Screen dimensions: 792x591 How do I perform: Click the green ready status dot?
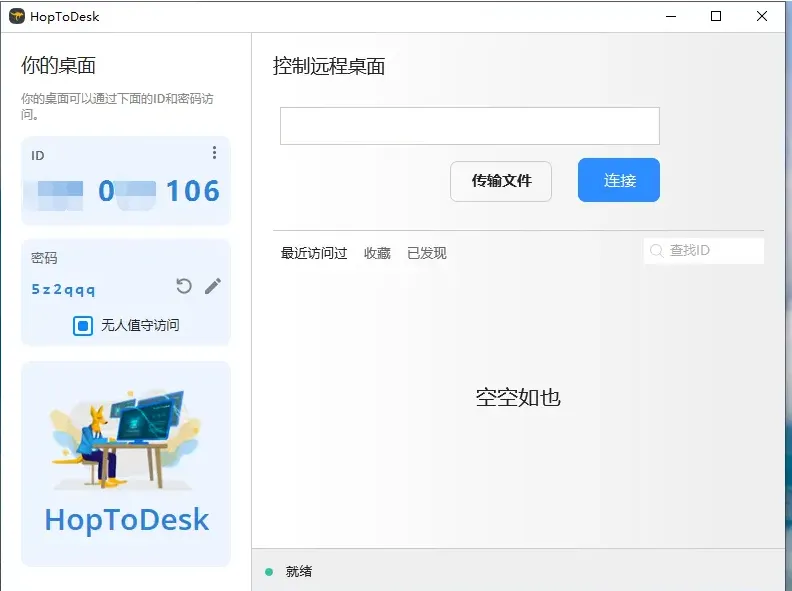pos(269,572)
